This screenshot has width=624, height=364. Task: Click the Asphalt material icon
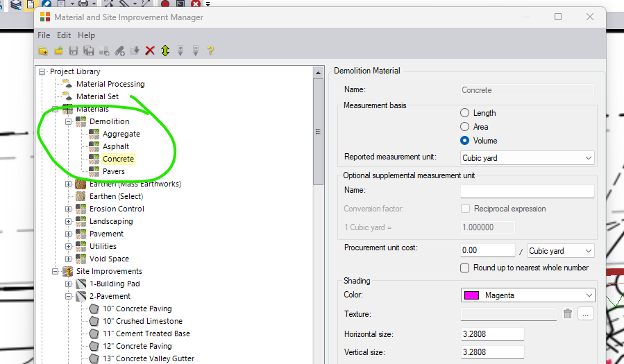point(94,146)
